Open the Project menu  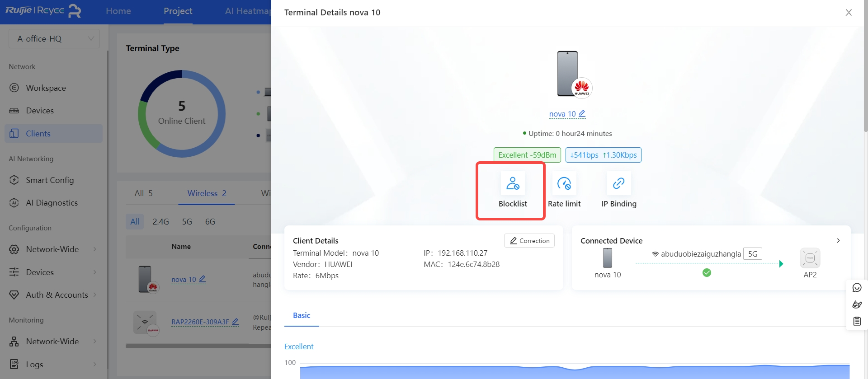178,11
